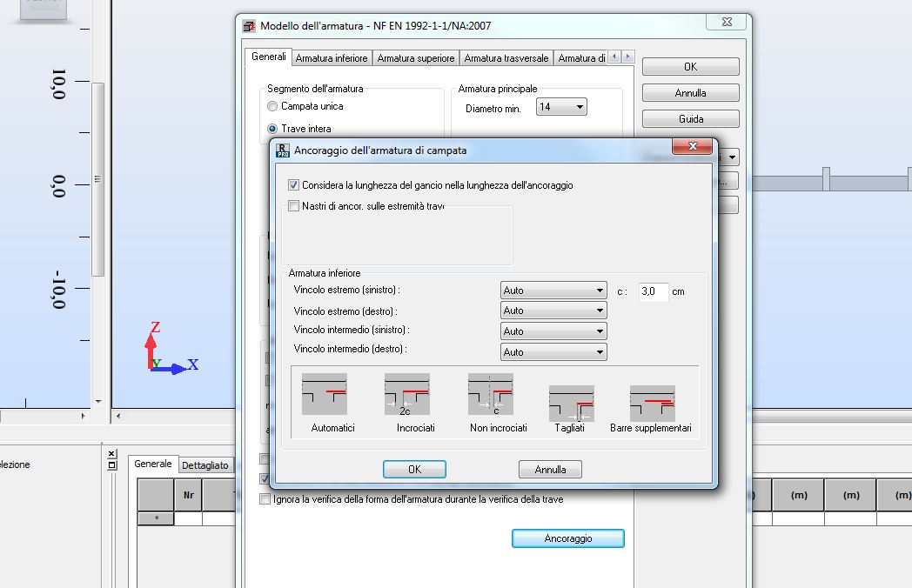Enable 'Nastri di ancor. sulle estremità travi'
The height and width of the screenshot is (588, 912).
pos(294,205)
